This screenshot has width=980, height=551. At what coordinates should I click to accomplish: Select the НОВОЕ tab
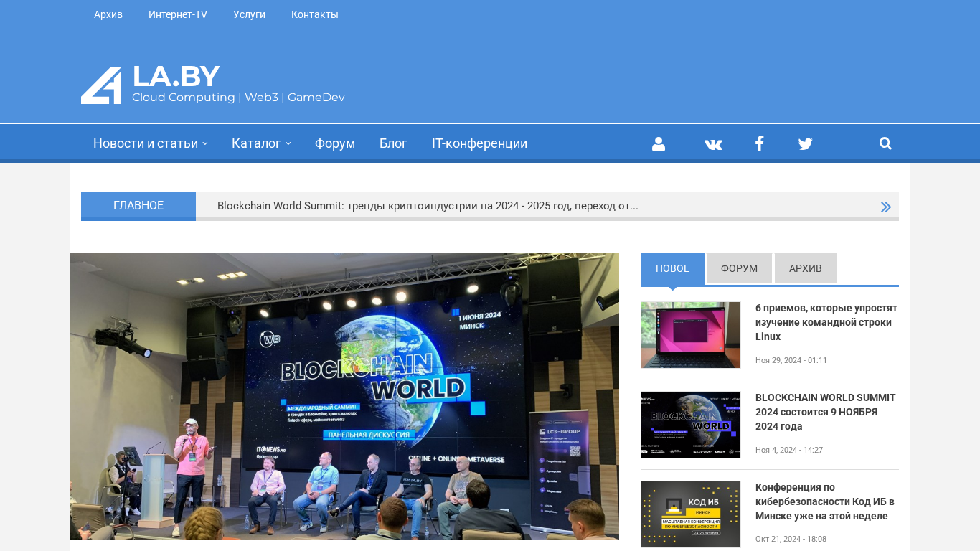tap(672, 268)
